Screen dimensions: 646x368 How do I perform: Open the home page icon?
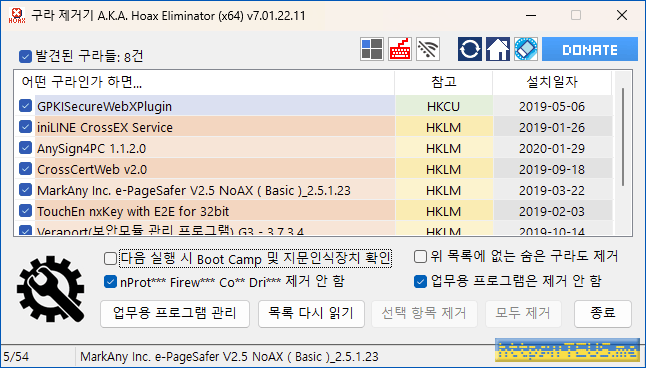click(498, 49)
